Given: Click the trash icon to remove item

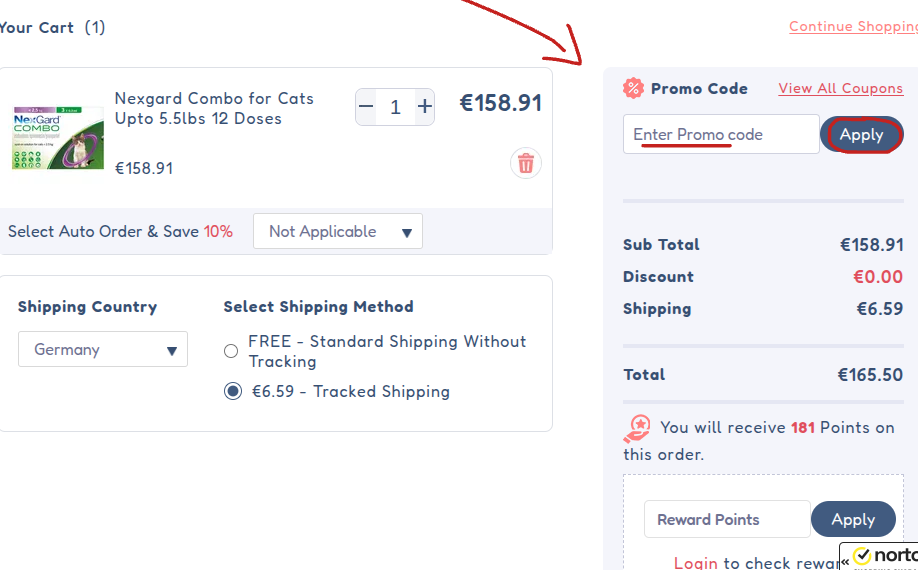Looking at the screenshot, I should [526, 163].
